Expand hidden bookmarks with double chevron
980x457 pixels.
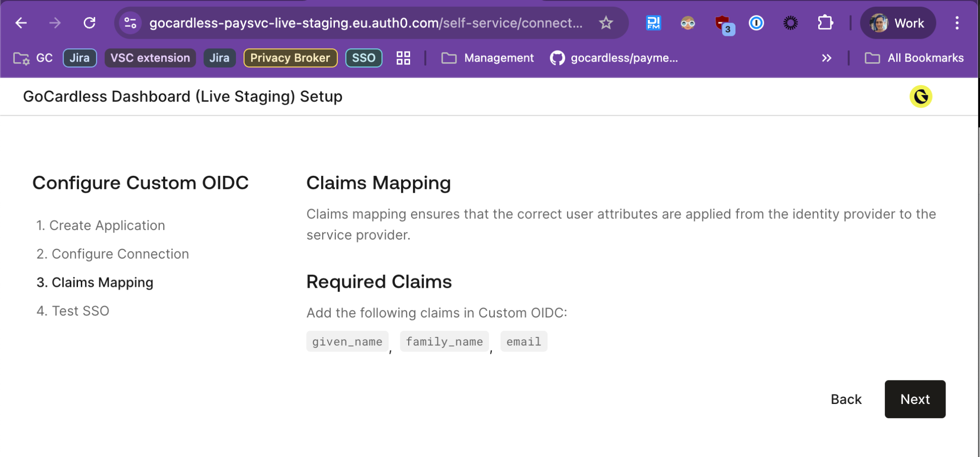[x=826, y=58]
